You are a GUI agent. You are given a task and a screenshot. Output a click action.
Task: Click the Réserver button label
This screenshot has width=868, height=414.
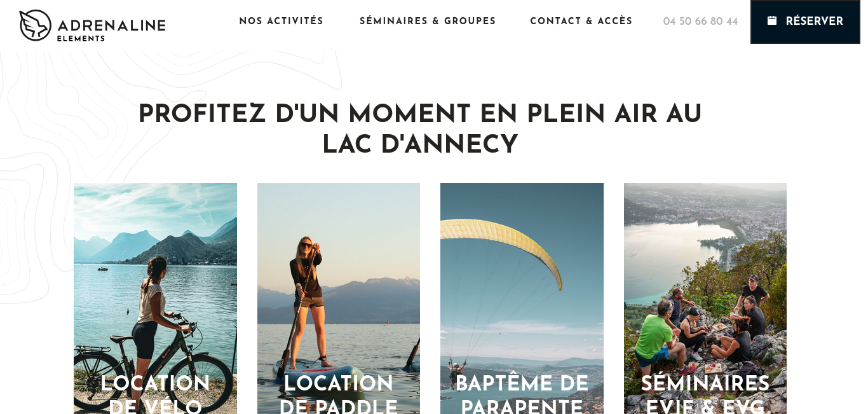(814, 21)
